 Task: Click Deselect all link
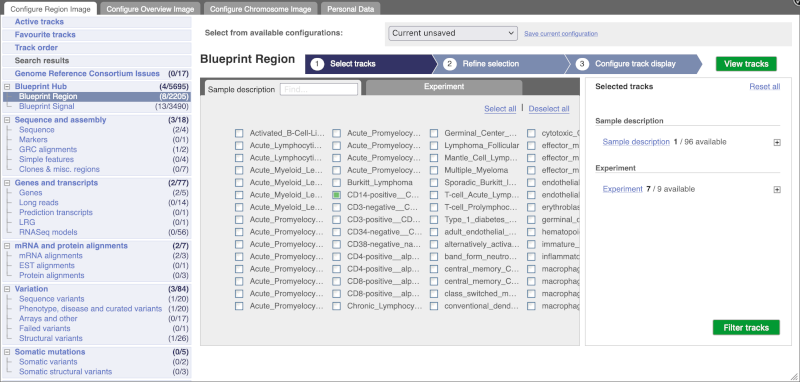(549, 109)
